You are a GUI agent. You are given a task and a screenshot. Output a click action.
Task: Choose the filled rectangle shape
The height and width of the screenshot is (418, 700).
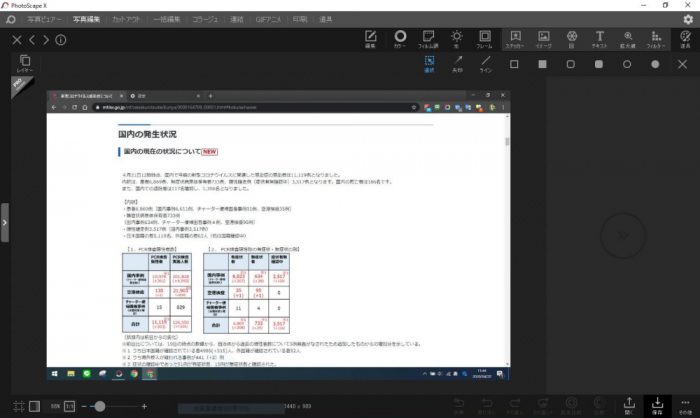click(542, 64)
